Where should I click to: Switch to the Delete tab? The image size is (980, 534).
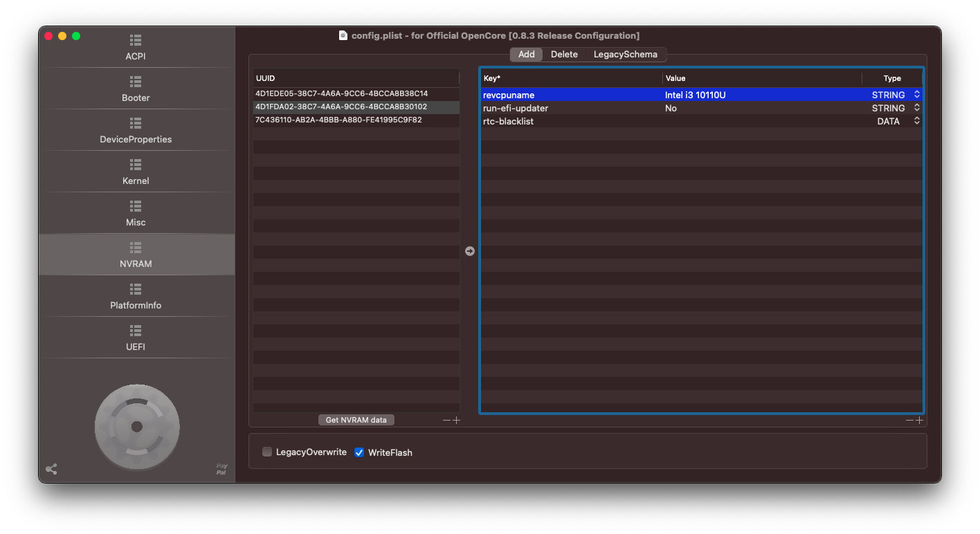point(564,55)
